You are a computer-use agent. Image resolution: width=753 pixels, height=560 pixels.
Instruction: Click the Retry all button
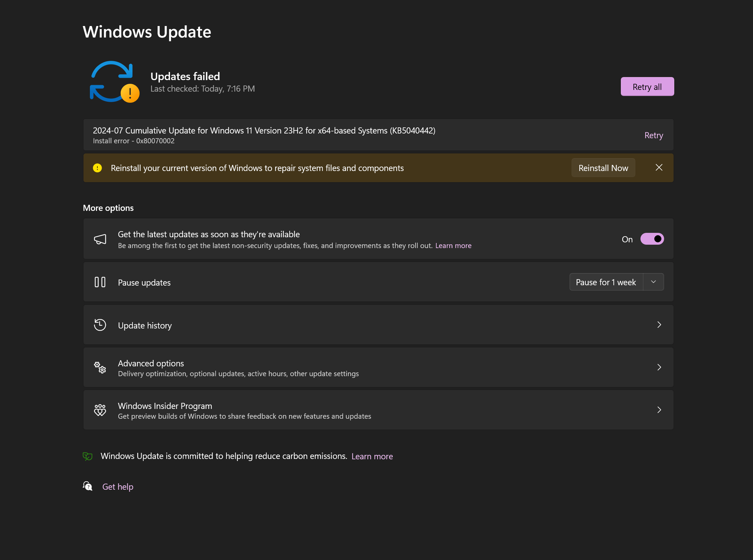coord(647,87)
